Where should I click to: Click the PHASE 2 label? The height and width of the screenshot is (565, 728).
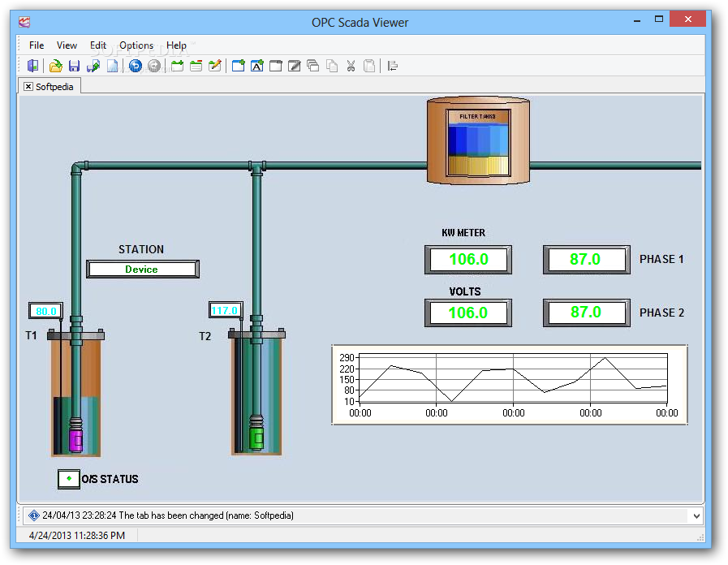661,313
